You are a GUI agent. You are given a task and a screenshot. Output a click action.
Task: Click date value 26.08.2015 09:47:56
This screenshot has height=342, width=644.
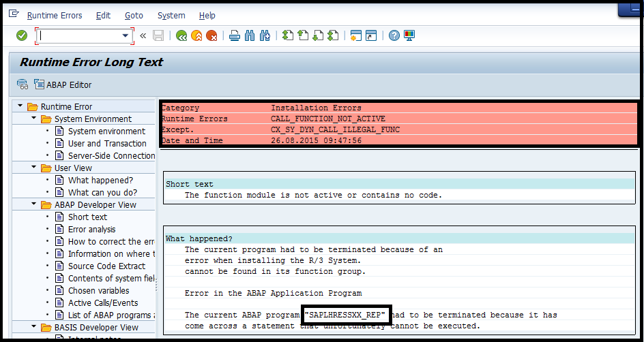pos(316,140)
